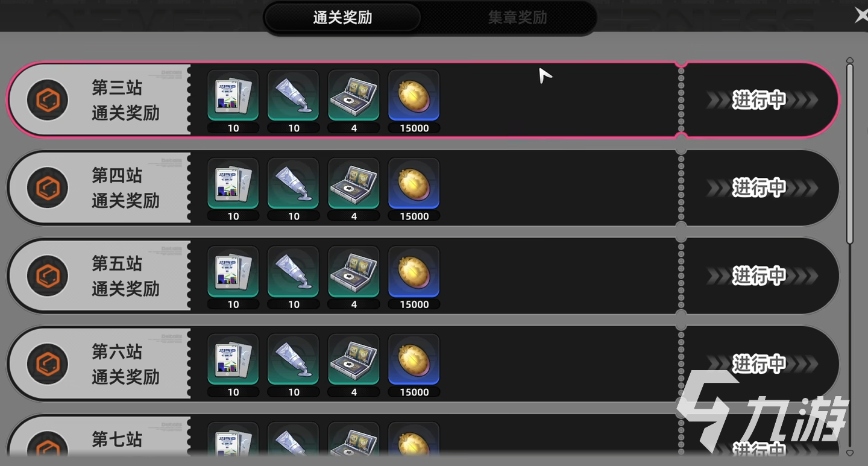Viewport: 868px width, 466px height.
Task: Tap the paint tube item in 第六站 row
Action: [x=294, y=360]
